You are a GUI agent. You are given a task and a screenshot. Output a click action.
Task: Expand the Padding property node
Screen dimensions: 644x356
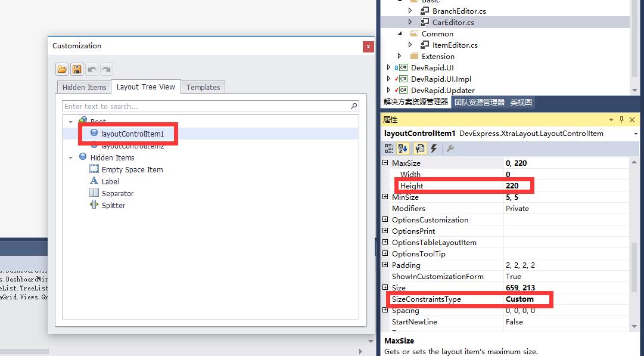tap(385, 265)
